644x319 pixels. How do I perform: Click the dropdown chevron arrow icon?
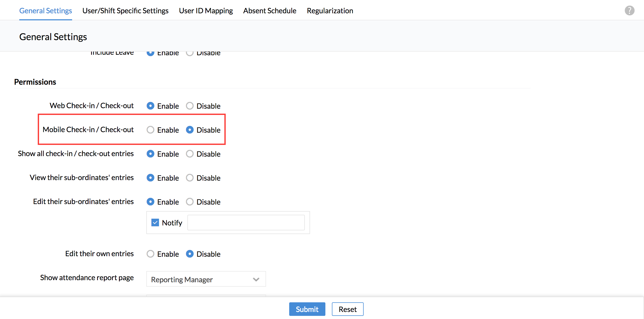(x=256, y=279)
